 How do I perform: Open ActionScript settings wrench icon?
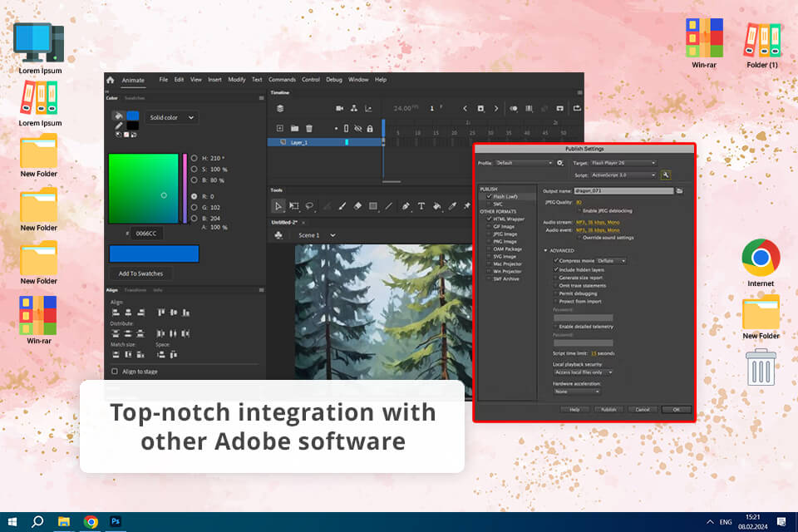(665, 175)
